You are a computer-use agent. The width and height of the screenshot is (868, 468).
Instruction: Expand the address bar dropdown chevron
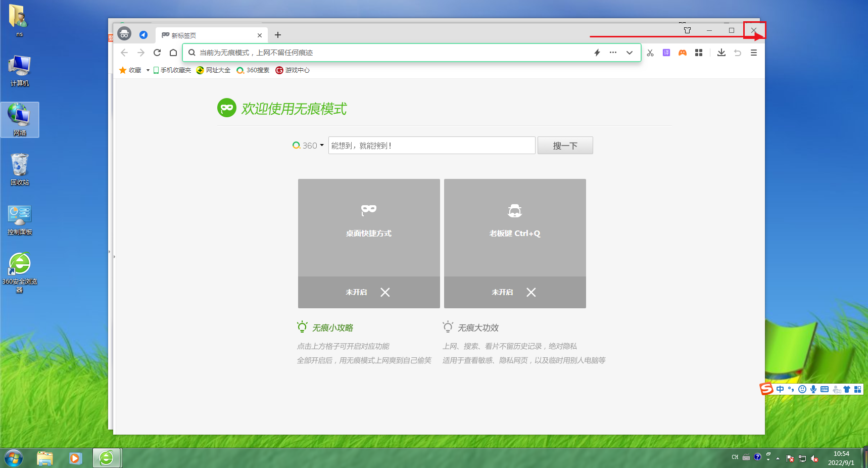tap(630, 53)
